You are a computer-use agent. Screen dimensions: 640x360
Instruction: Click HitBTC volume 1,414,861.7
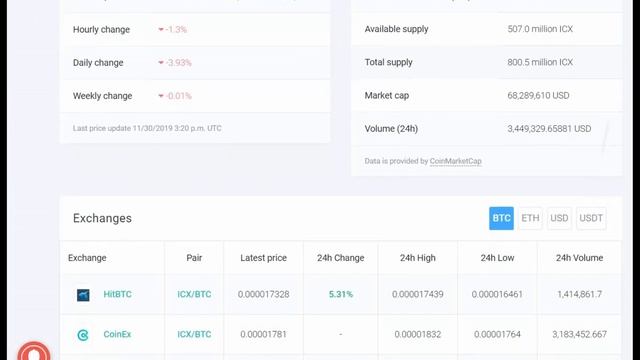click(580, 294)
